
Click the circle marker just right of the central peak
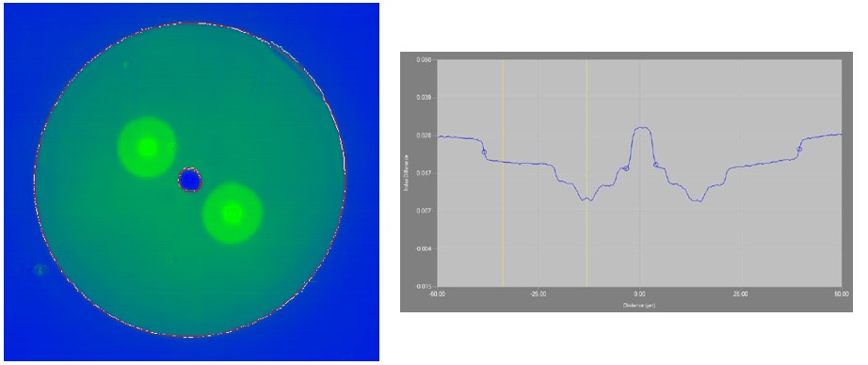click(x=655, y=165)
